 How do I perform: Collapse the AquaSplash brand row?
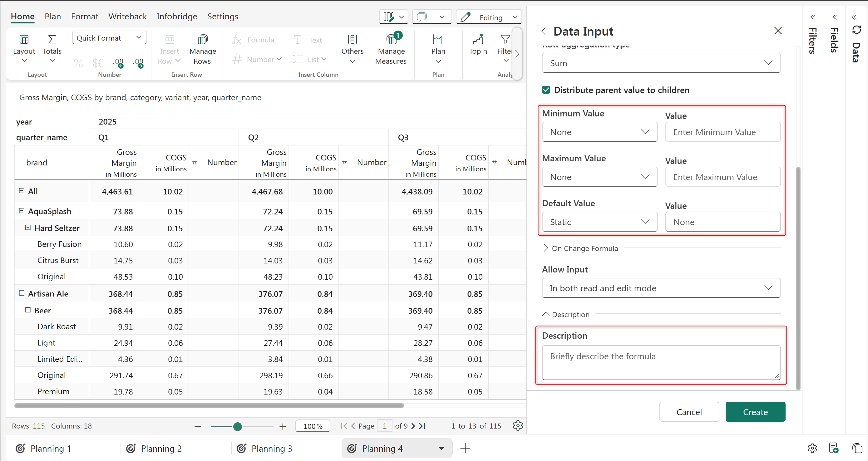click(x=22, y=211)
